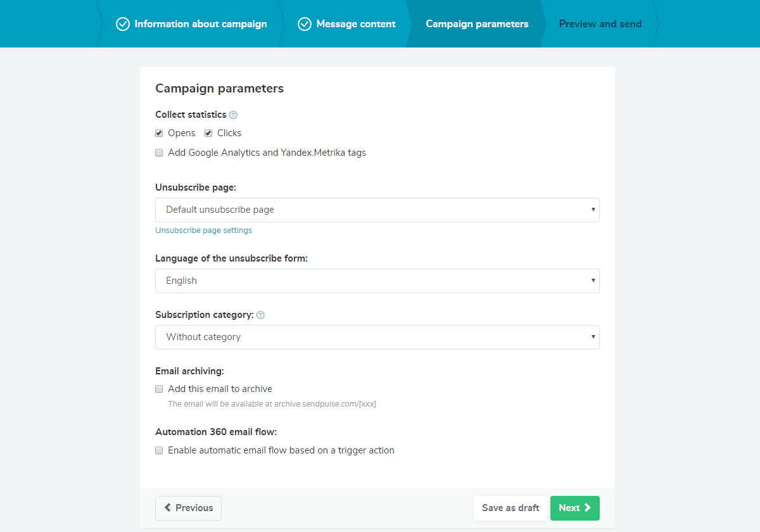The width and height of the screenshot is (760, 532).
Task: Click the Previous button
Action: (188, 508)
